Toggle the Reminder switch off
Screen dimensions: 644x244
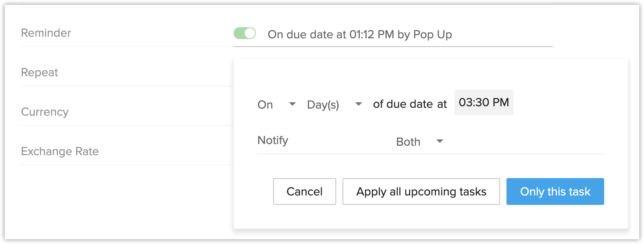245,33
